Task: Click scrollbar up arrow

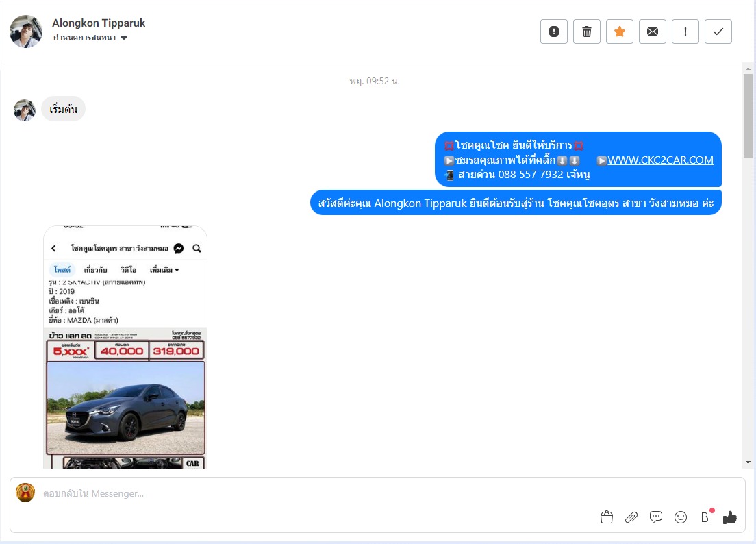Action: point(748,69)
